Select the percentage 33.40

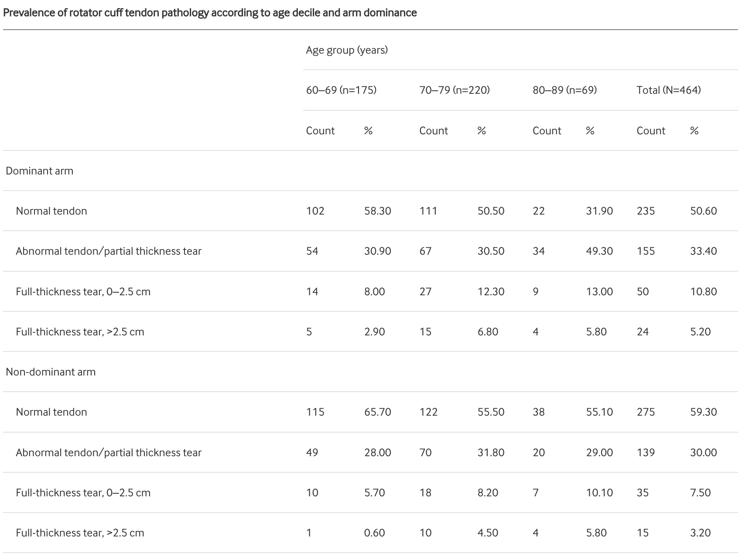[704, 251]
